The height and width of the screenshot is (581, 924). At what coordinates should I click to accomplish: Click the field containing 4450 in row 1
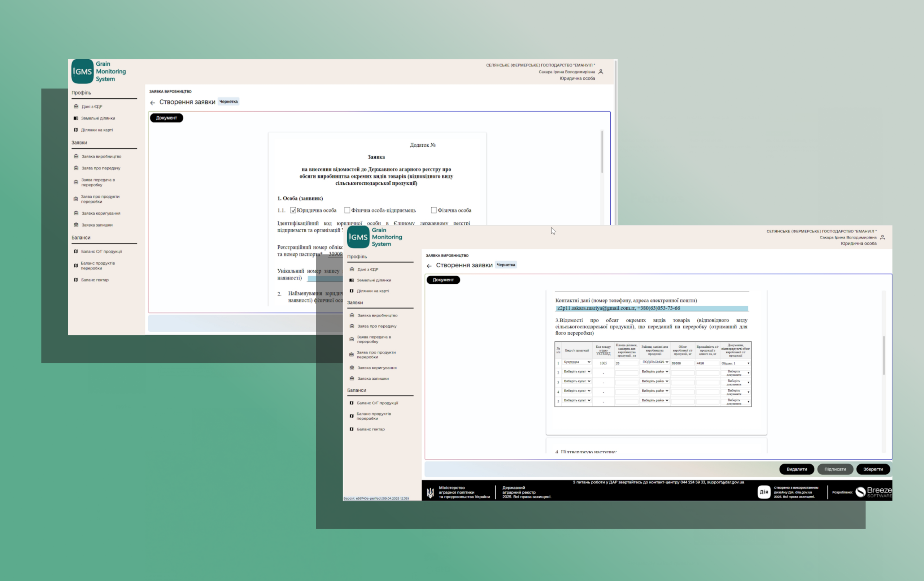click(707, 363)
